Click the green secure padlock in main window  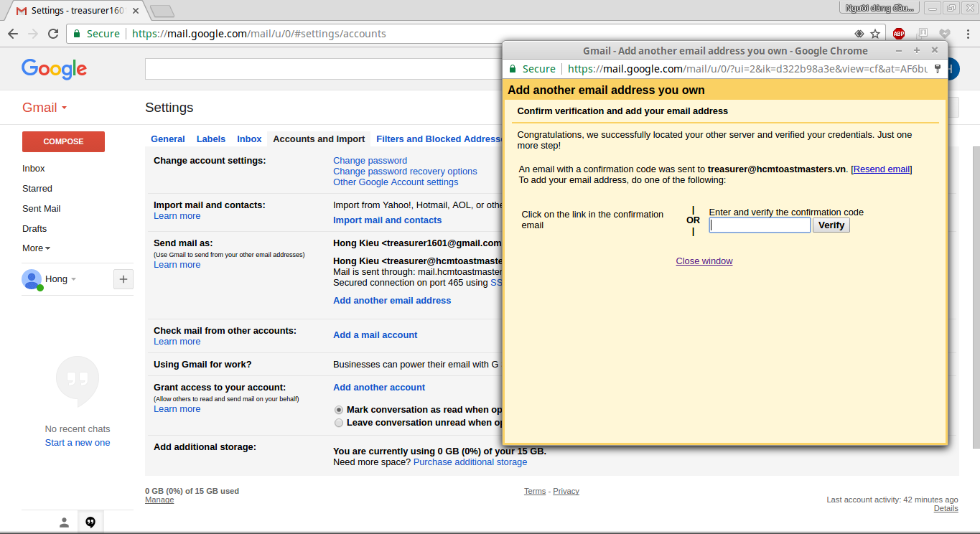(78, 34)
